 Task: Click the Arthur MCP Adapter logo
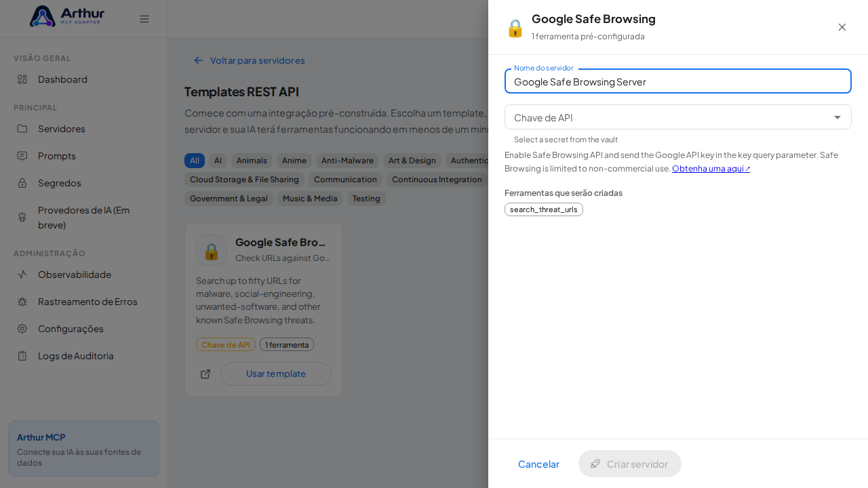(67, 16)
